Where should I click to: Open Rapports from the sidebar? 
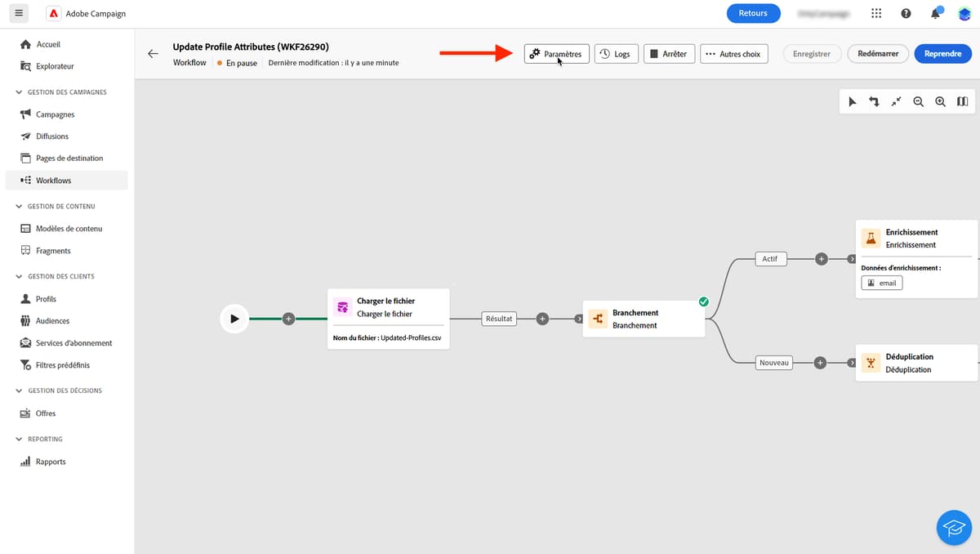point(49,461)
